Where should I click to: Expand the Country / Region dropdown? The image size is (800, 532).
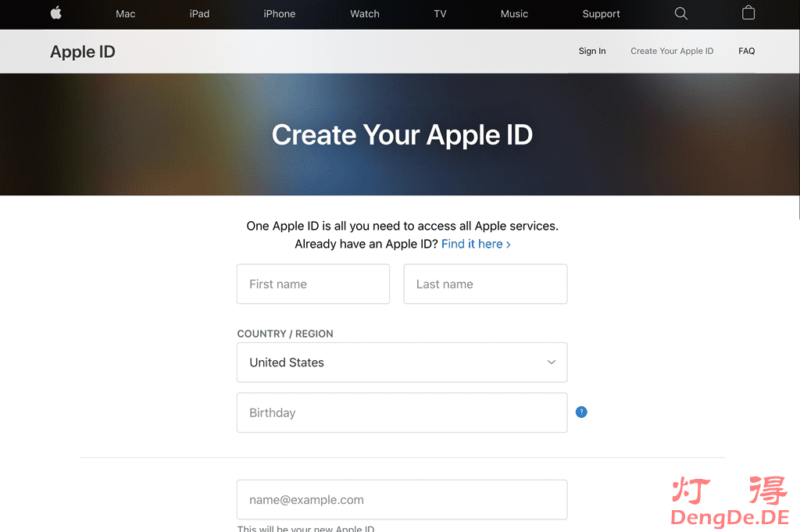402,362
